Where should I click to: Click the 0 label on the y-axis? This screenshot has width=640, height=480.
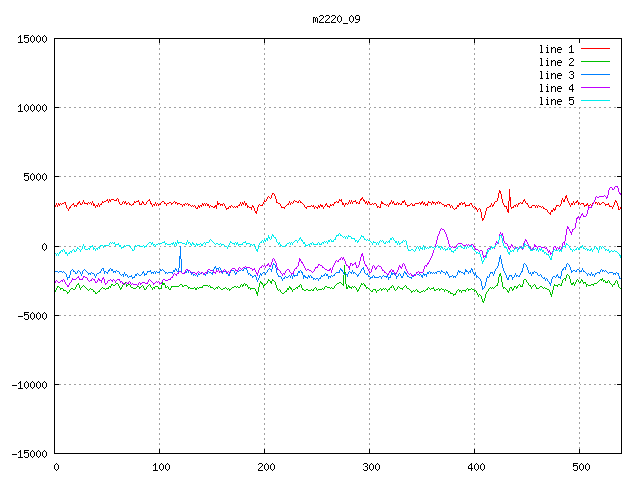click(x=44, y=247)
